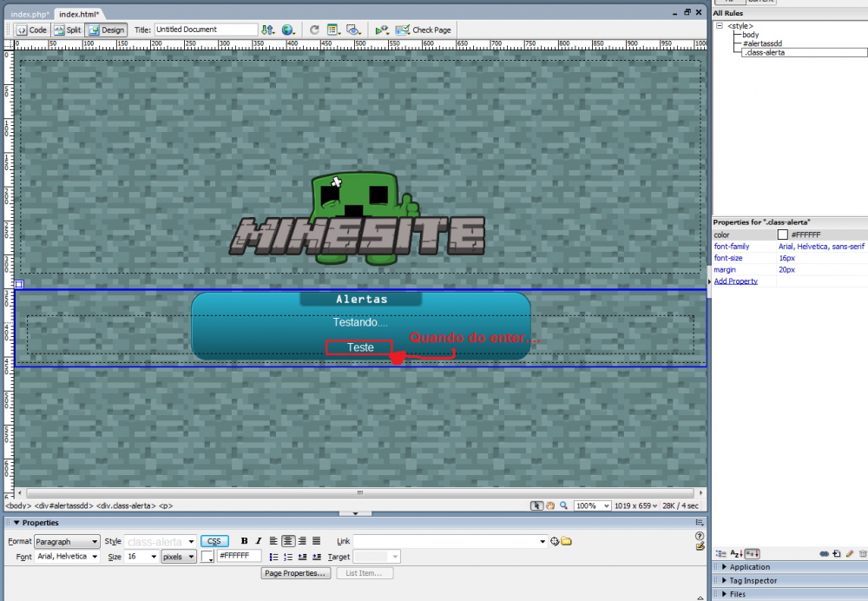The image size is (868, 601).
Task: Click the Title input field
Action: pyautogui.click(x=206, y=30)
